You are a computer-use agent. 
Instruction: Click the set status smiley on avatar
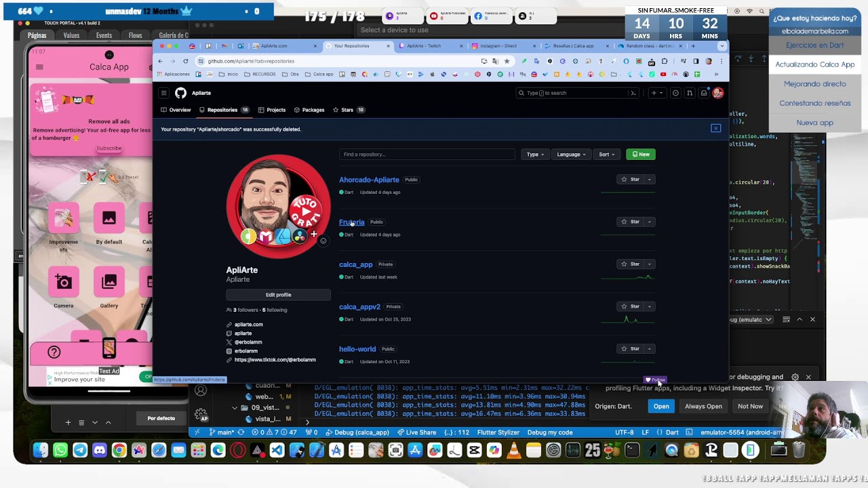323,241
